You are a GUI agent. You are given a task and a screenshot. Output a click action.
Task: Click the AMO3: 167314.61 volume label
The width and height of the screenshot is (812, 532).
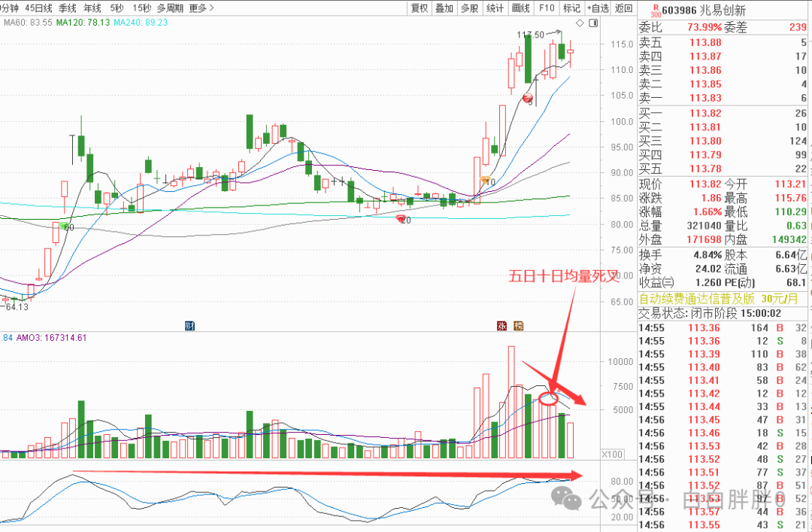click(51, 338)
